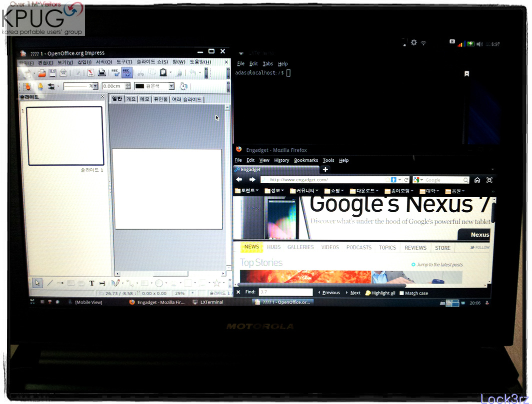Export directly as PDF in Impress
This screenshot has width=532, height=404.
coord(90,73)
